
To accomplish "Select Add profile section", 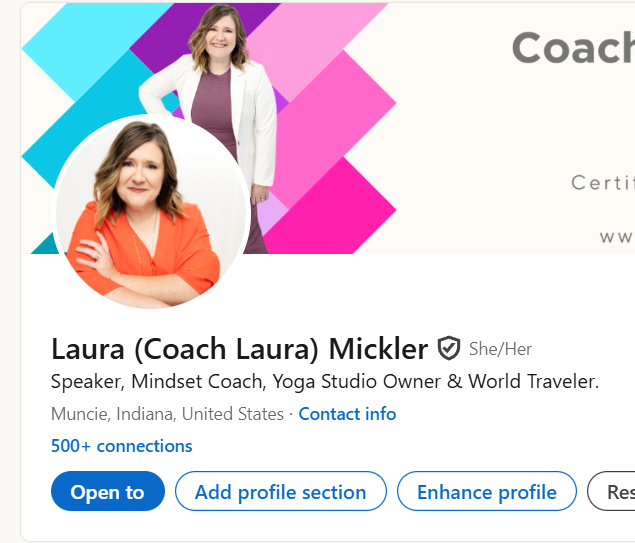I will (x=281, y=491).
